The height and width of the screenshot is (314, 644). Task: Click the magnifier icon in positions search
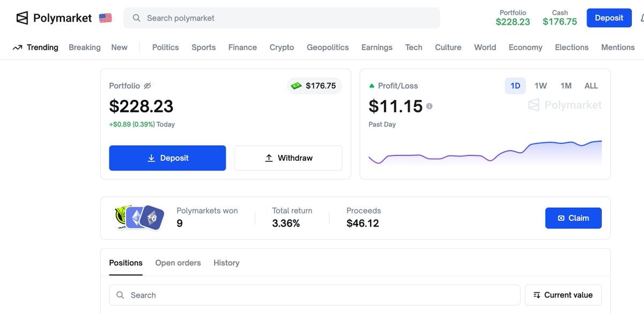(x=121, y=295)
